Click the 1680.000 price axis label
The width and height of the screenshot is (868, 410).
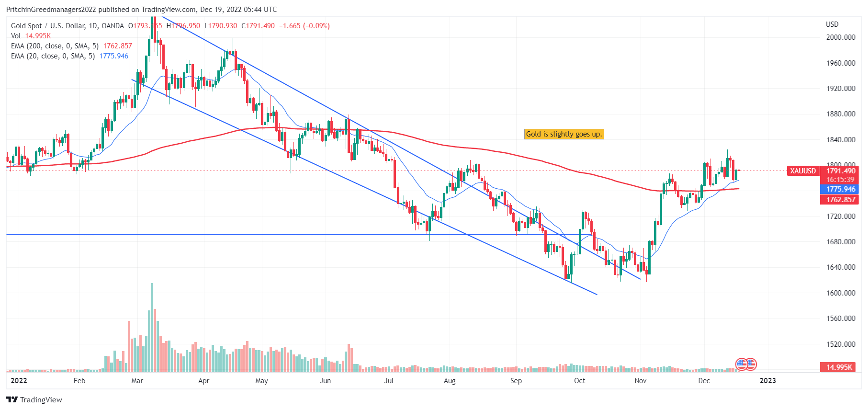pyautogui.click(x=841, y=242)
